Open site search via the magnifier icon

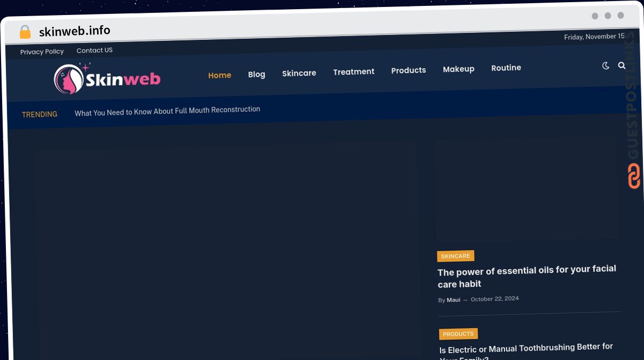tap(622, 66)
